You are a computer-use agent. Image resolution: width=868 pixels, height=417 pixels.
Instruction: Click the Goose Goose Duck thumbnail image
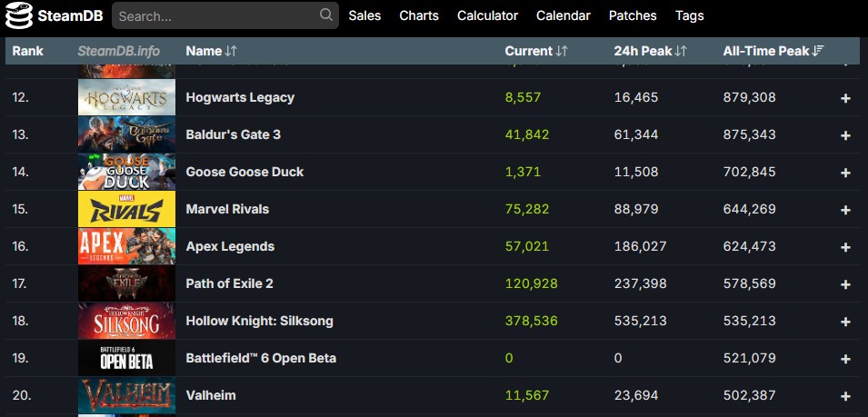point(126,172)
